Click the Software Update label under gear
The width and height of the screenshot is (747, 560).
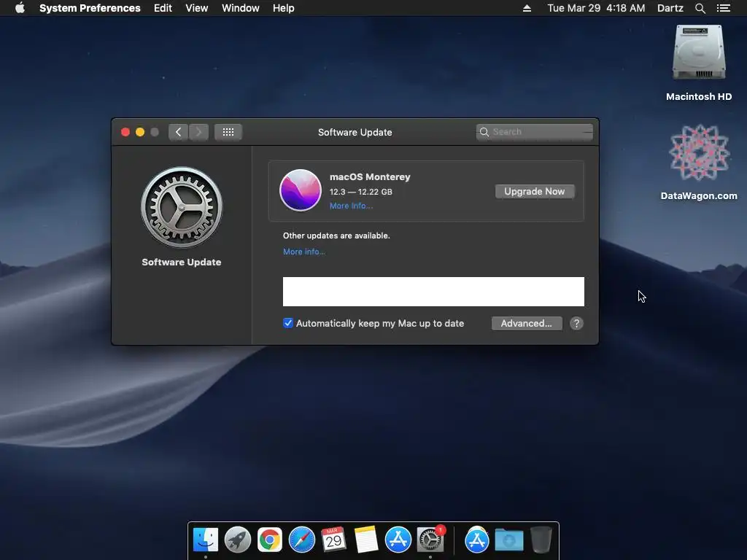182,262
